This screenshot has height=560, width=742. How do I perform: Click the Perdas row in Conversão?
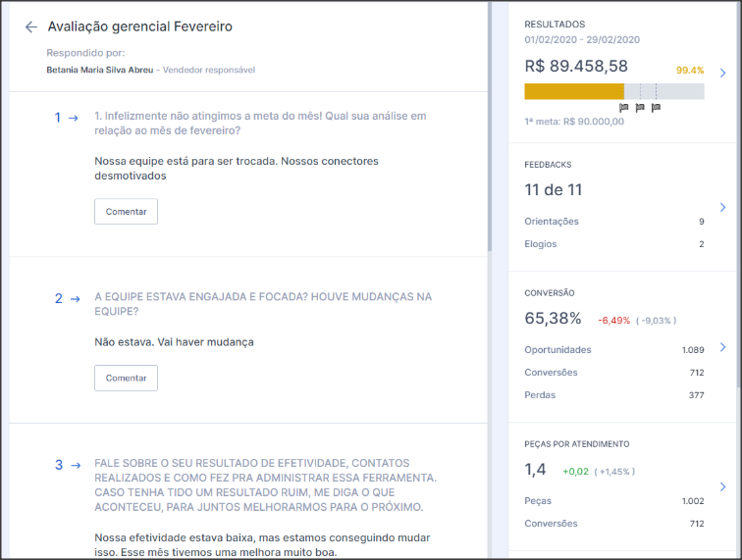[x=613, y=395]
